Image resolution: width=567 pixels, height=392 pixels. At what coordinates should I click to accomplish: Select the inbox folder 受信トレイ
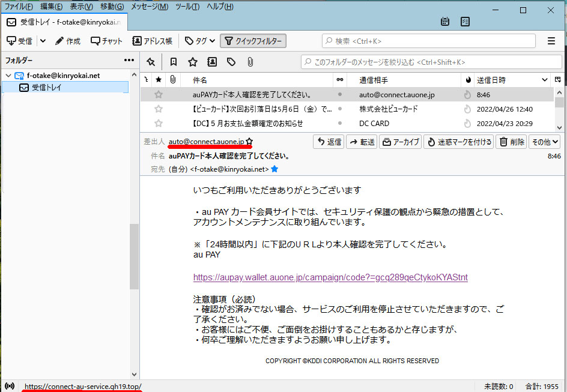[x=65, y=87]
